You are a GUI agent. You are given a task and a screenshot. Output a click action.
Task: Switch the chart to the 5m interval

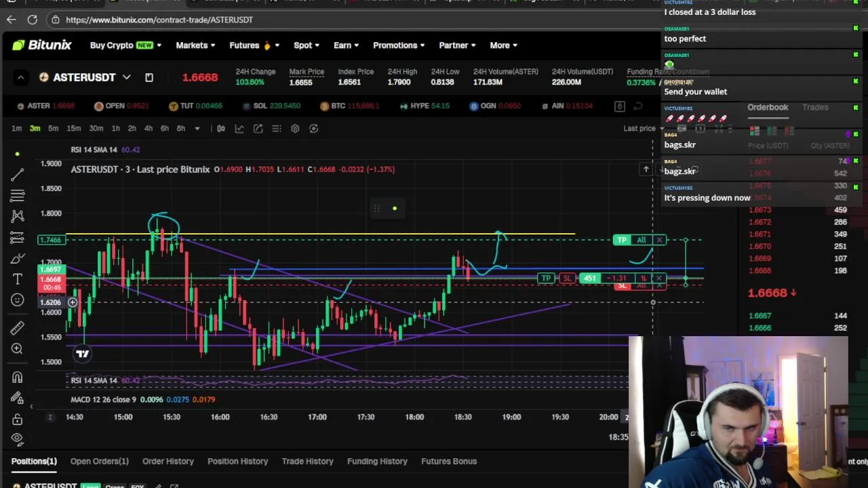click(53, 129)
